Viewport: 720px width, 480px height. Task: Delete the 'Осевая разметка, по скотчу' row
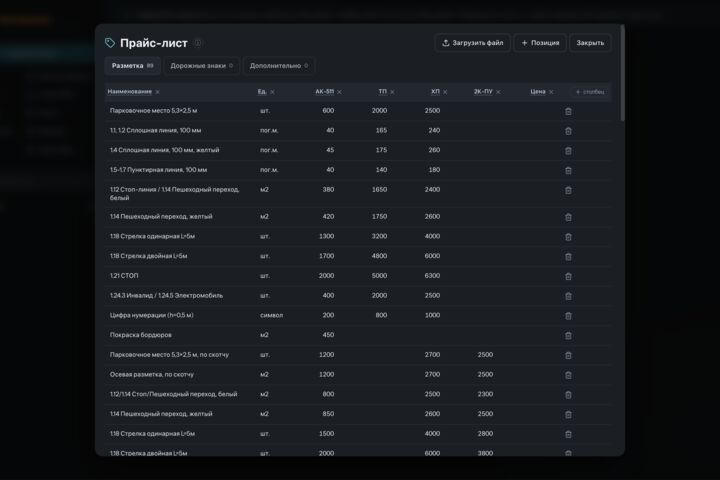pos(568,375)
